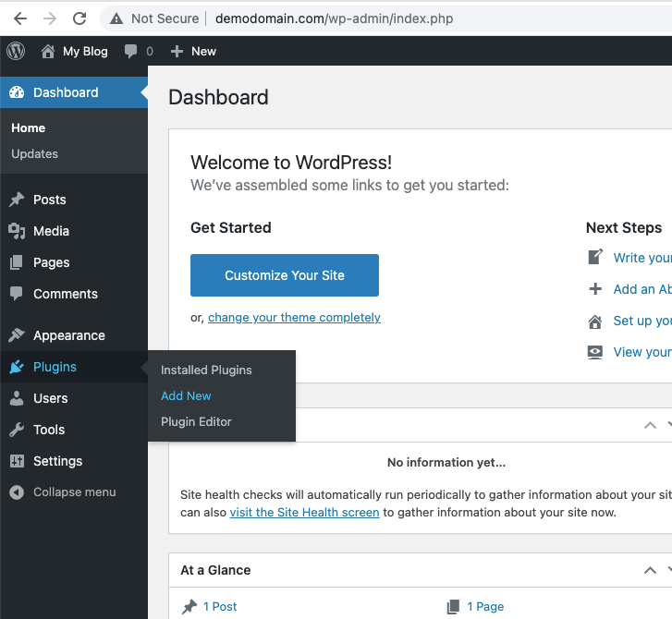Follow the visit the Site Health screen link
Image resolution: width=672 pixels, height=619 pixels.
point(304,513)
